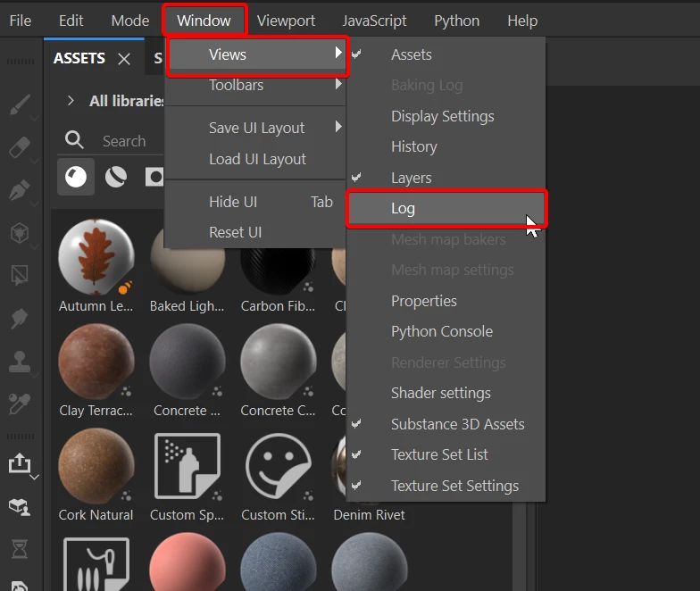Open the Export textures icon

coord(20,463)
